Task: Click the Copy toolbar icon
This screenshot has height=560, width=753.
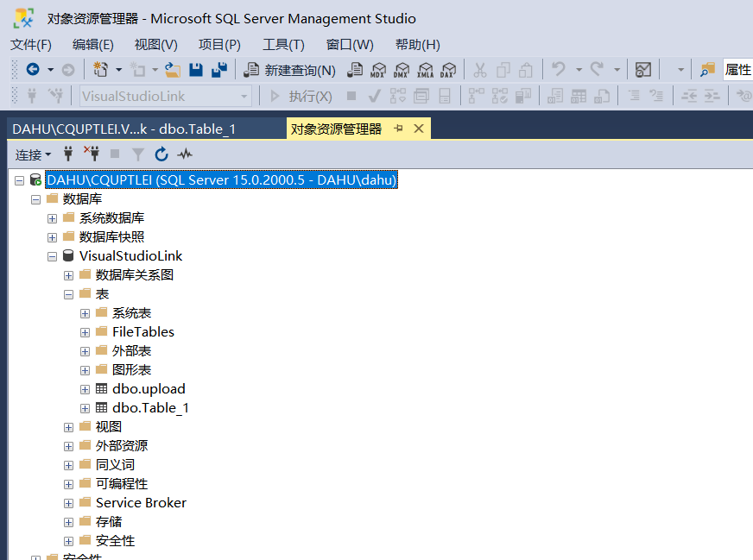Action: pos(503,70)
